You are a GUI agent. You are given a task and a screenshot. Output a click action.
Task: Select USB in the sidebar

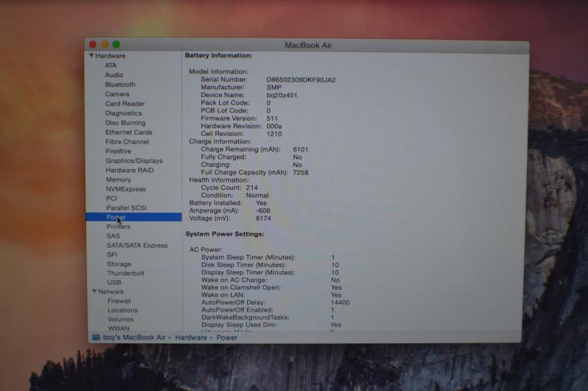(x=114, y=282)
